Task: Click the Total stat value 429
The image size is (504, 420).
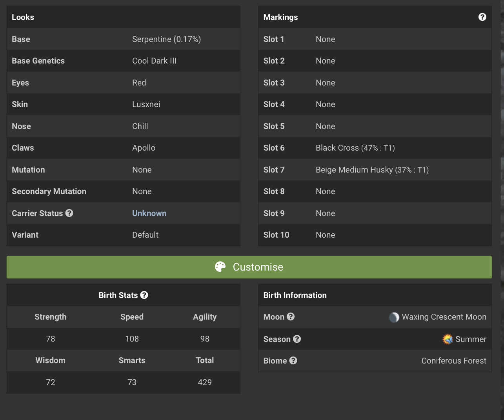Action: 205,382
